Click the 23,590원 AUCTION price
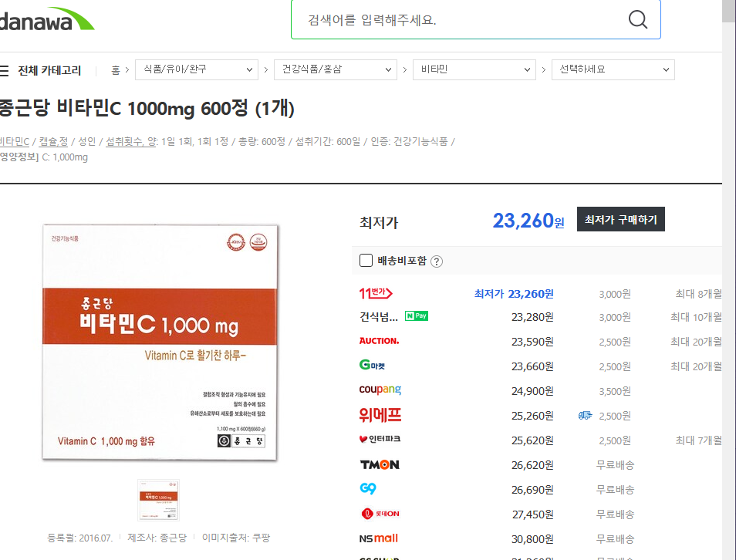The image size is (736, 560). 533,342
